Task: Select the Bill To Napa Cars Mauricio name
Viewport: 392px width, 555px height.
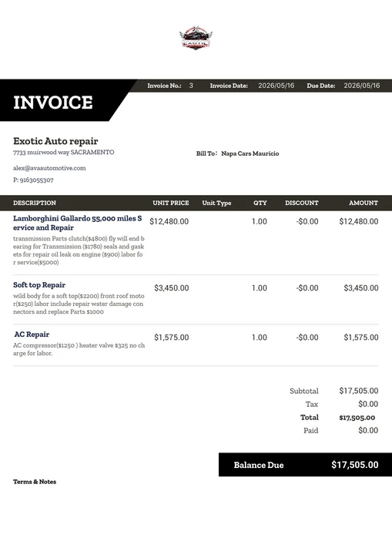Action: 250,153
